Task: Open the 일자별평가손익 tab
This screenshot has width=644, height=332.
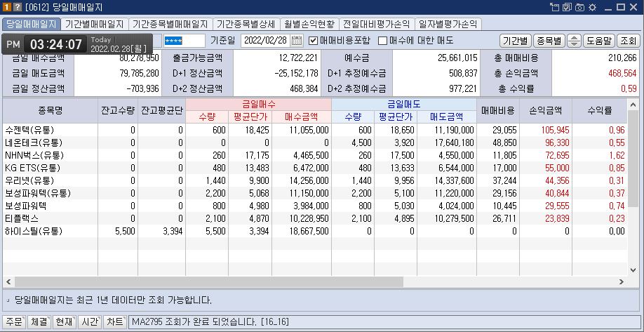Action: (448, 25)
